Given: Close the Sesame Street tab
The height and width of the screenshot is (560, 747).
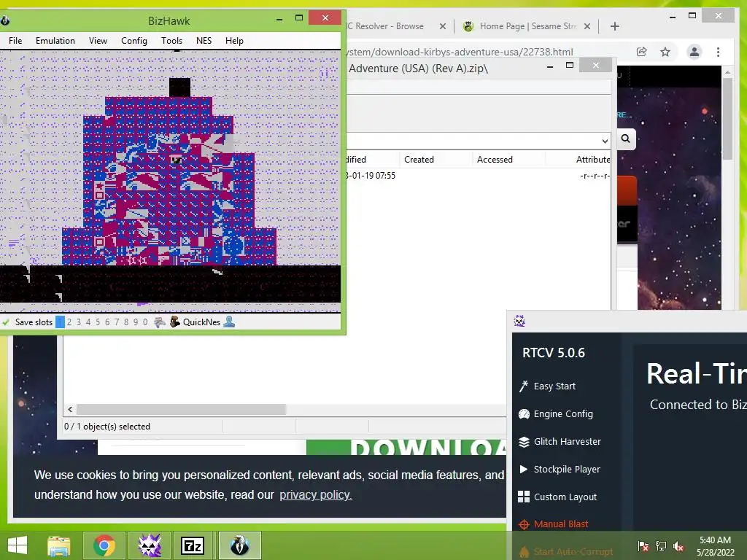Looking at the screenshot, I should tap(587, 26).
